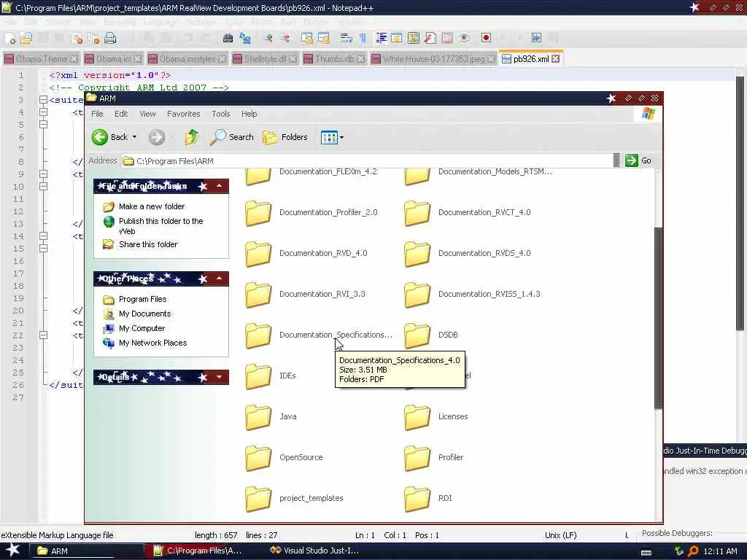Toggle Show All Characters pilcrow icon
The height and width of the screenshot is (560, 747).
[363, 39]
